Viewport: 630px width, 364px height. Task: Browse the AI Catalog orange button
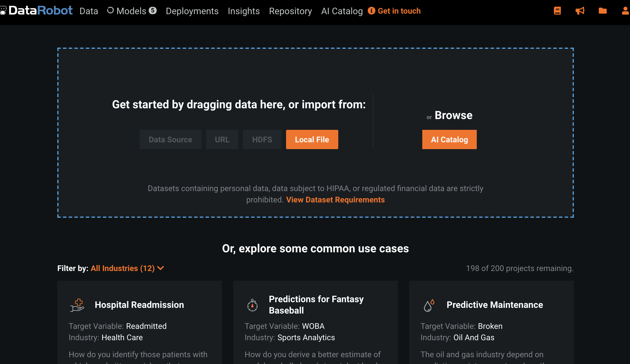450,139
